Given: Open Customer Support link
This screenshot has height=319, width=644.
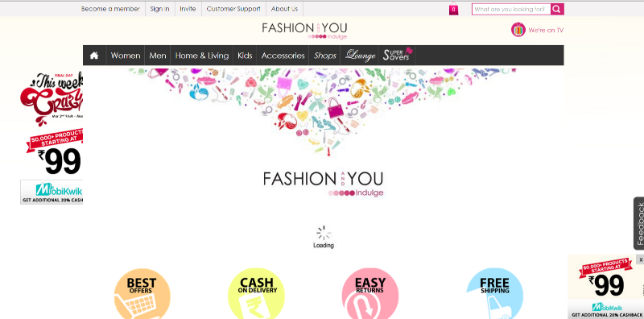Looking at the screenshot, I should (x=233, y=9).
